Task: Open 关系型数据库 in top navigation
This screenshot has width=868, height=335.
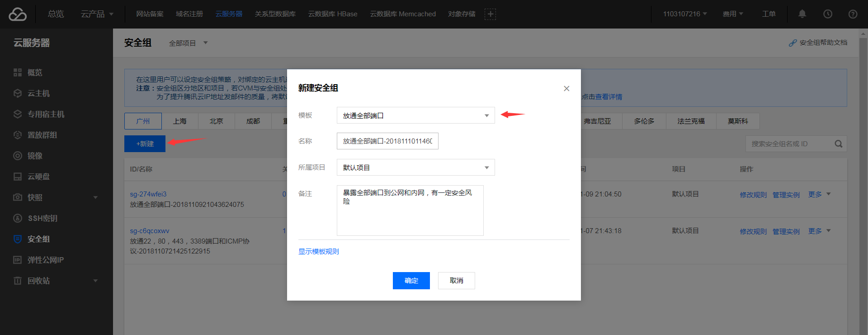Action: point(275,14)
